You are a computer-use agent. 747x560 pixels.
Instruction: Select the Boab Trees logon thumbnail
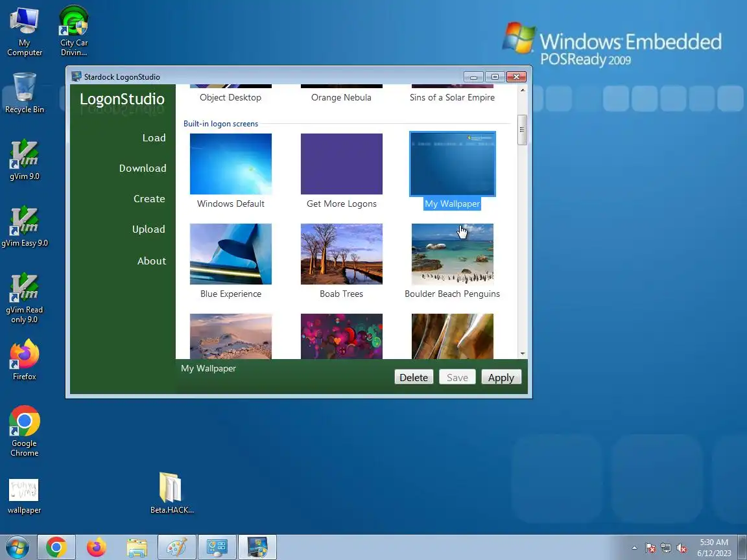click(342, 254)
